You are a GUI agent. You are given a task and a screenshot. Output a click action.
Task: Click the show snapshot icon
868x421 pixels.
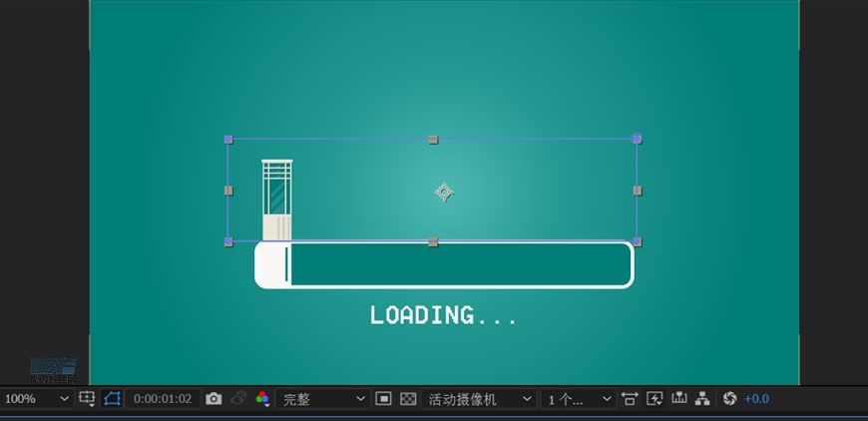[238, 398]
